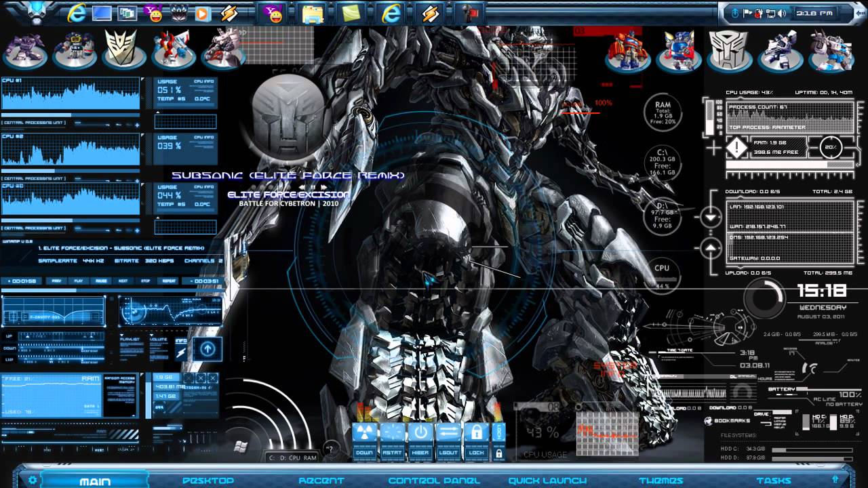This screenshot has height=488, width=868.
Task: Click the Action Center flag tray icon
Action: [748, 13]
